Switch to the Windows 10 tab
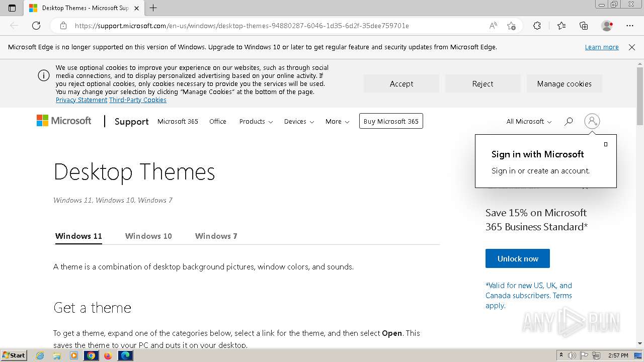 pyautogui.click(x=148, y=236)
